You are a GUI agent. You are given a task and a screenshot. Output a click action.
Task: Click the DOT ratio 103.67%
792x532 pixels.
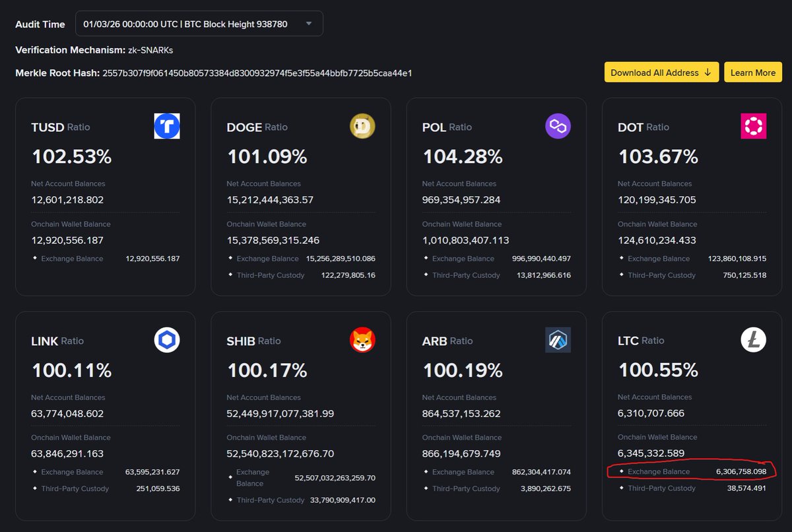click(658, 156)
